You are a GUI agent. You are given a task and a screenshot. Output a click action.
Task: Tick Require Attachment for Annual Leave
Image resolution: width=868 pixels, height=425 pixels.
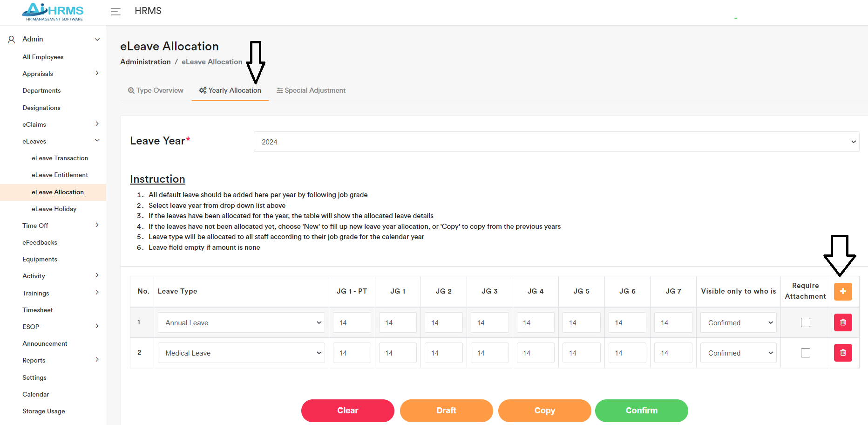click(805, 322)
